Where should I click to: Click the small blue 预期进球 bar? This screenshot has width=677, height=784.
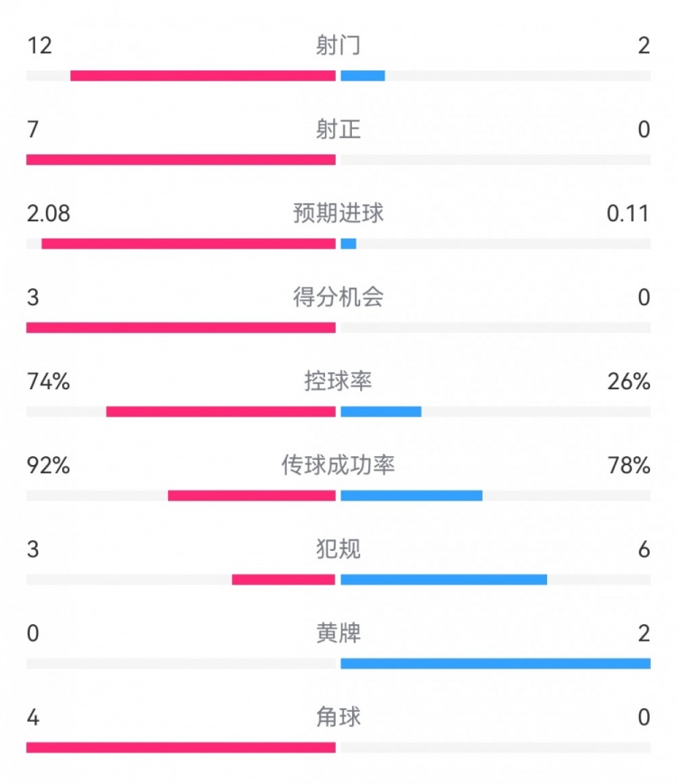[348, 244]
